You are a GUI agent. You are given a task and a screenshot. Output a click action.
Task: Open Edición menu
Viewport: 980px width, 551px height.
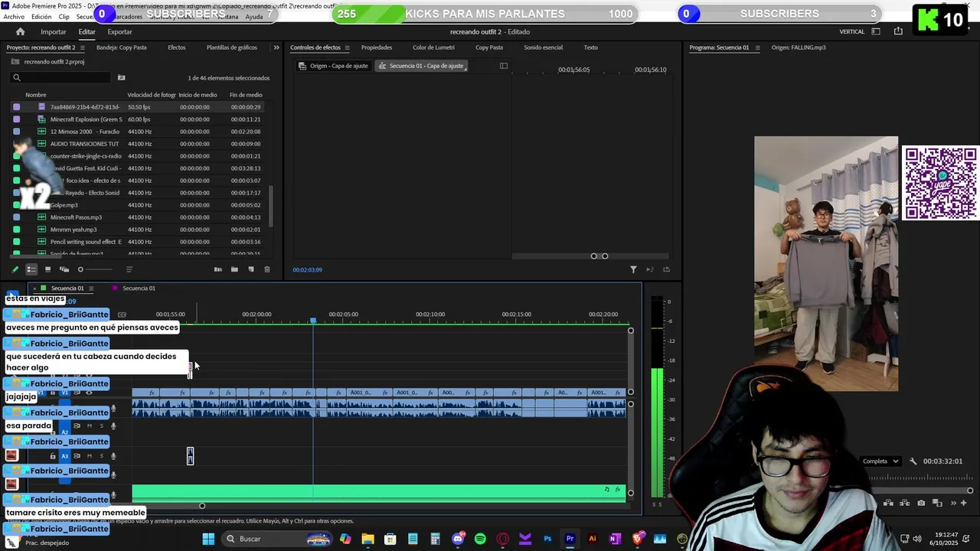pyautogui.click(x=41, y=16)
